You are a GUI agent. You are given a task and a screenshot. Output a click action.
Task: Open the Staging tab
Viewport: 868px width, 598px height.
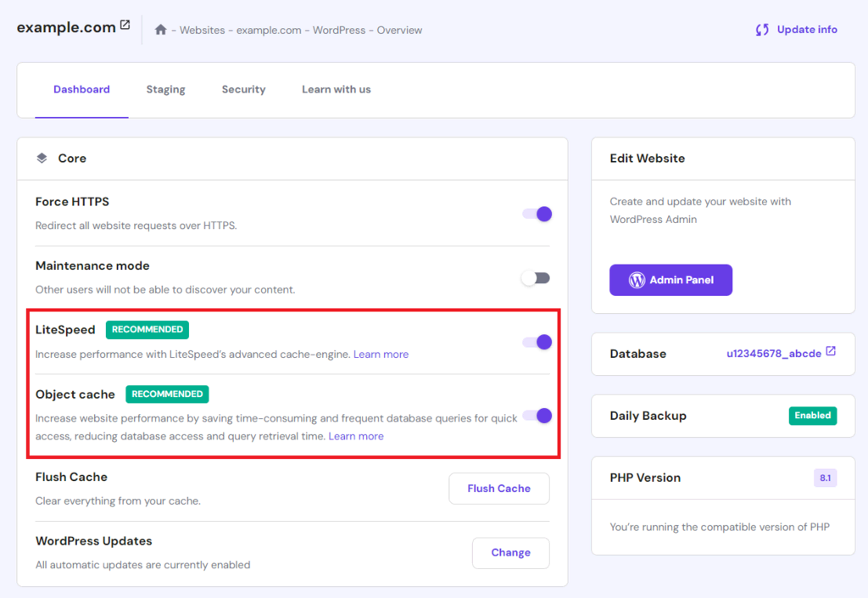click(165, 90)
